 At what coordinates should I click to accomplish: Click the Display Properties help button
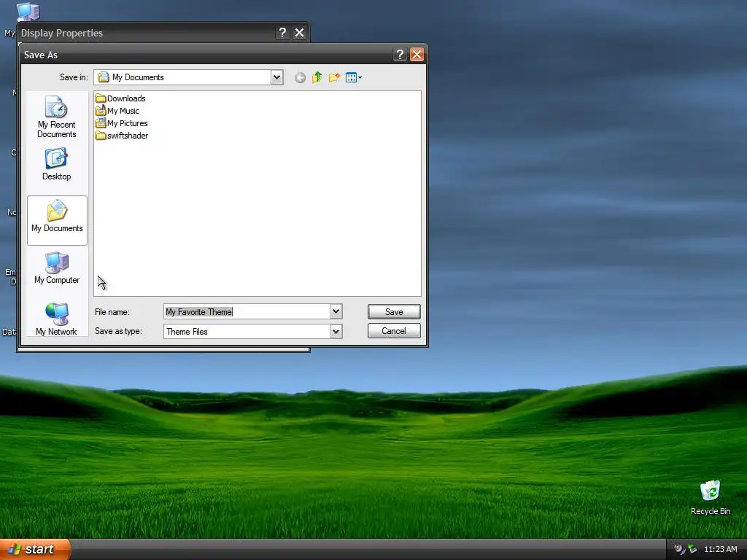pyautogui.click(x=282, y=32)
